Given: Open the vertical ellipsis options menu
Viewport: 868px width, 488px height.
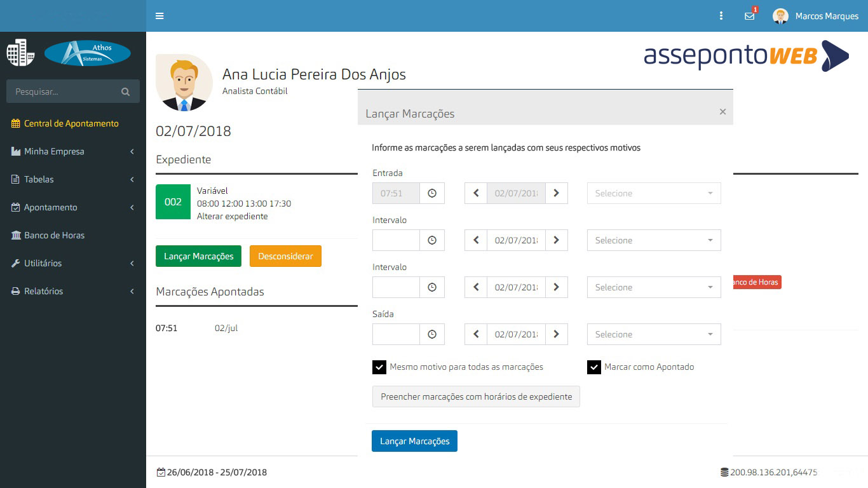Looking at the screenshot, I should (x=721, y=16).
